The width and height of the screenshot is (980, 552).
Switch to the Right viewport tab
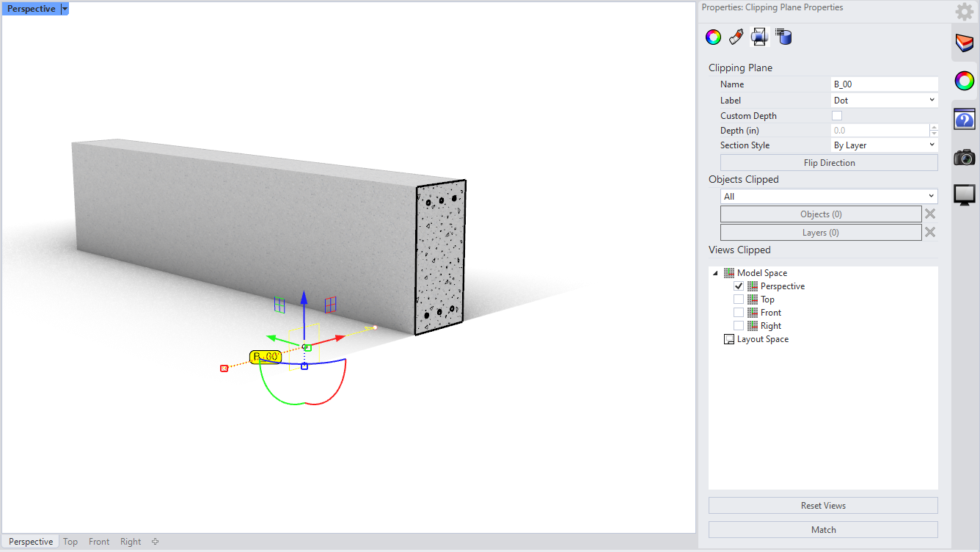pyautogui.click(x=131, y=542)
